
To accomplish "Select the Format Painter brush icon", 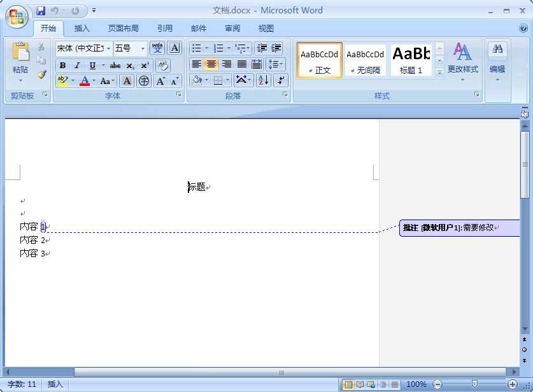I will (x=41, y=74).
